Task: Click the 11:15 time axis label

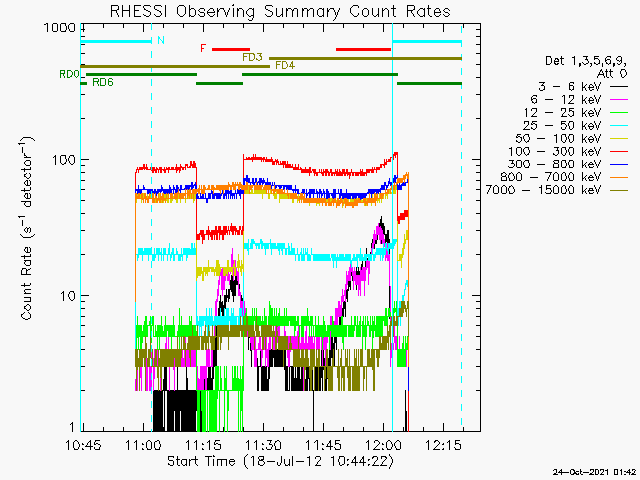Action: coord(203,445)
